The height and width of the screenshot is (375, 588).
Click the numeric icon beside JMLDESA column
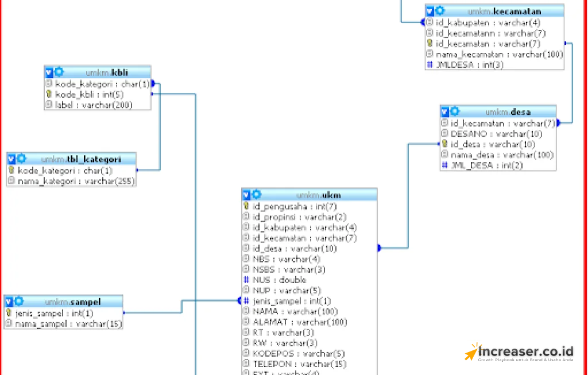tap(429, 65)
